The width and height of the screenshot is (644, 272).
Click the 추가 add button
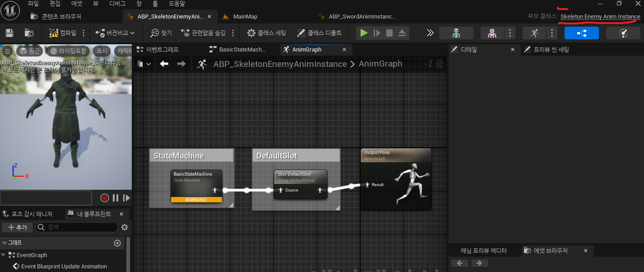pyautogui.click(x=17, y=227)
